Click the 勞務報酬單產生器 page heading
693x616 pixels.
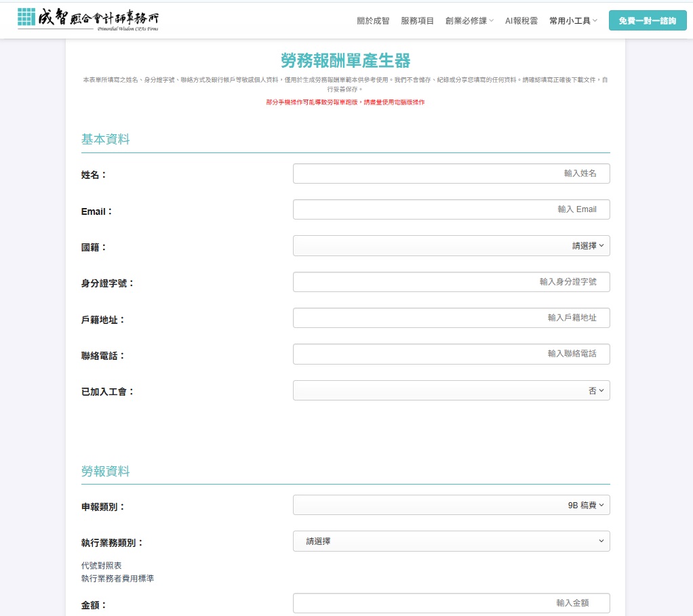(x=346, y=61)
